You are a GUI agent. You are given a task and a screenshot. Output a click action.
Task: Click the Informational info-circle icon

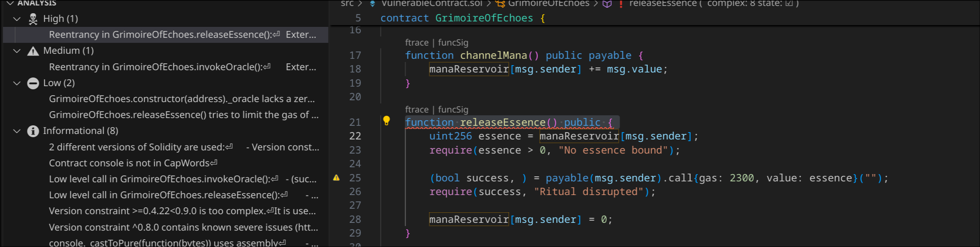click(x=33, y=131)
